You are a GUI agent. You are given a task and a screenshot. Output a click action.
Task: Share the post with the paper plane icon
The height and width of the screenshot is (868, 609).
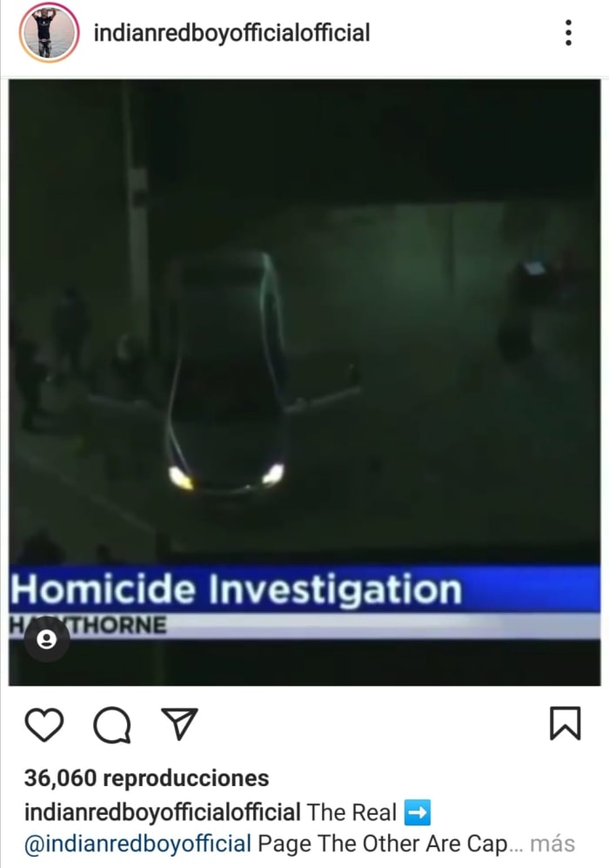pyautogui.click(x=179, y=723)
